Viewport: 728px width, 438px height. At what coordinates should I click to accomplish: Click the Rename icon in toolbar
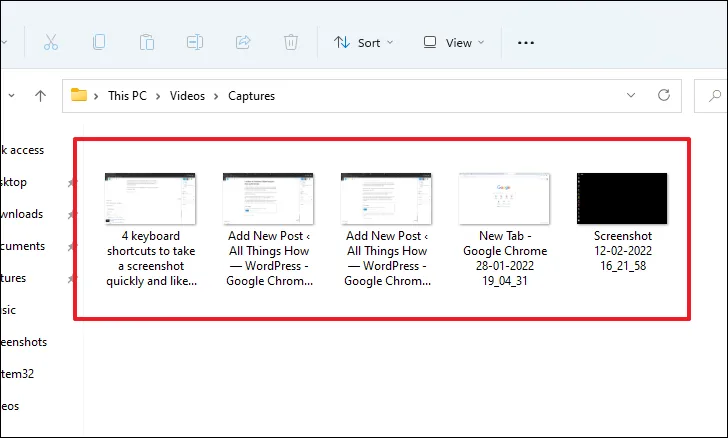click(195, 42)
